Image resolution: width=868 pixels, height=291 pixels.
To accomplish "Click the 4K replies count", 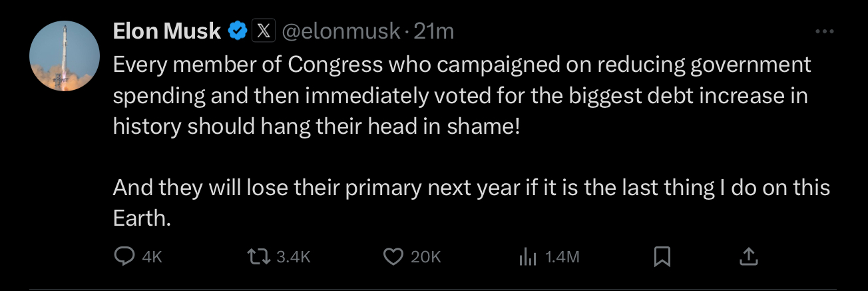I will click(152, 257).
